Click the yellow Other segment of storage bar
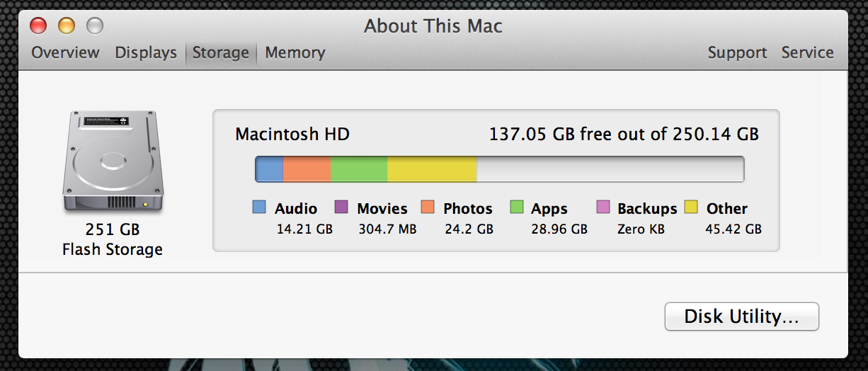This screenshot has height=371, width=868. (433, 169)
